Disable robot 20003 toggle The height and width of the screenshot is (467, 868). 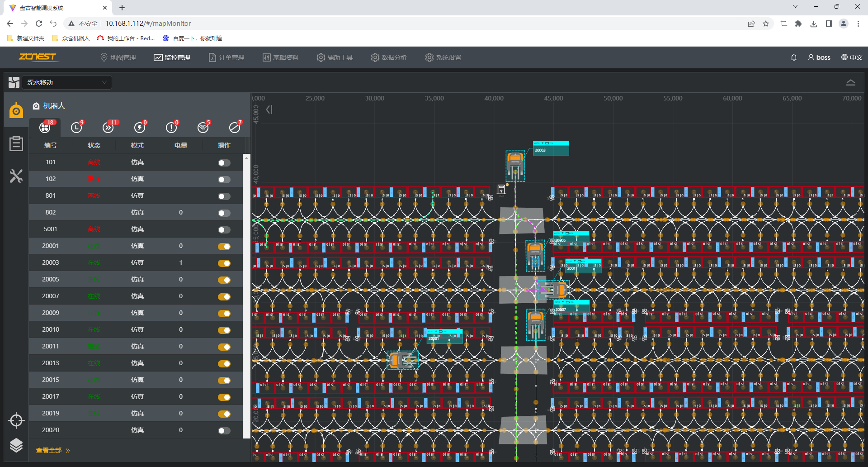coord(224,263)
